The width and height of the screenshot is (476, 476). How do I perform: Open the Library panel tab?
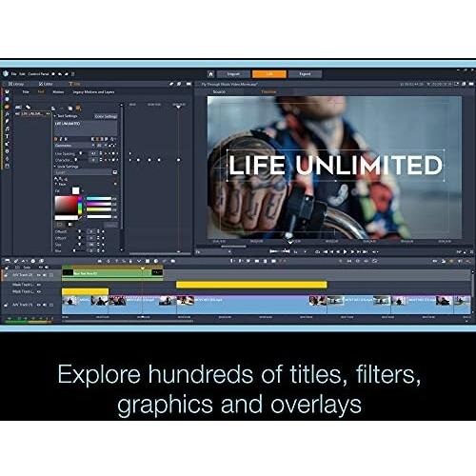16,84
